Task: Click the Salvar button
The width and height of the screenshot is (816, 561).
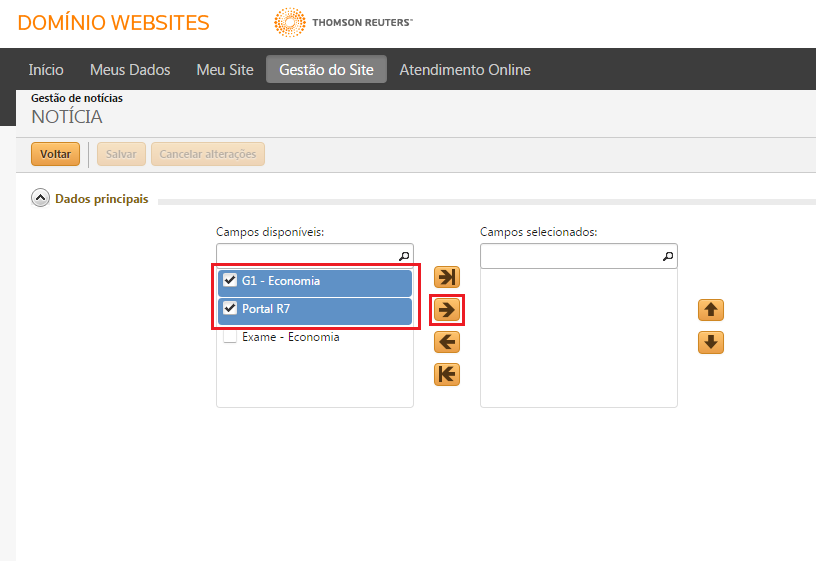Action: coord(121,154)
